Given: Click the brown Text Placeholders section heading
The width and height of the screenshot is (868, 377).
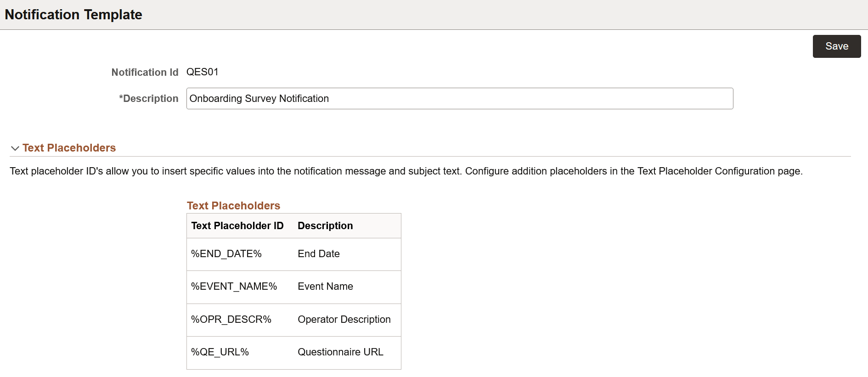Looking at the screenshot, I should [x=69, y=148].
